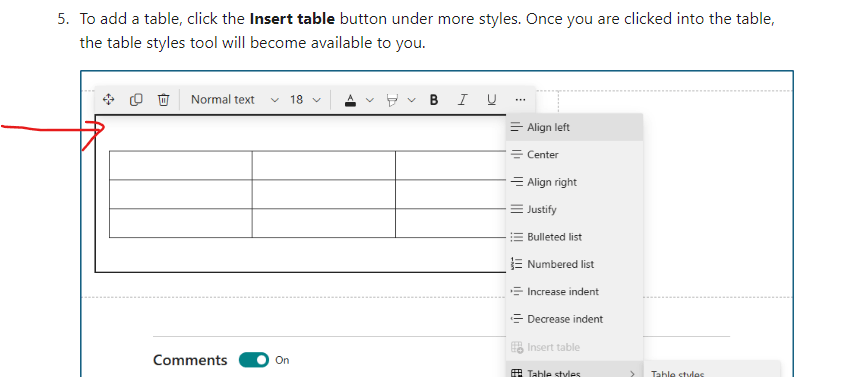Toggle bold formatting
The height and width of the screenshot is (377, 863).
pos(434,100)
